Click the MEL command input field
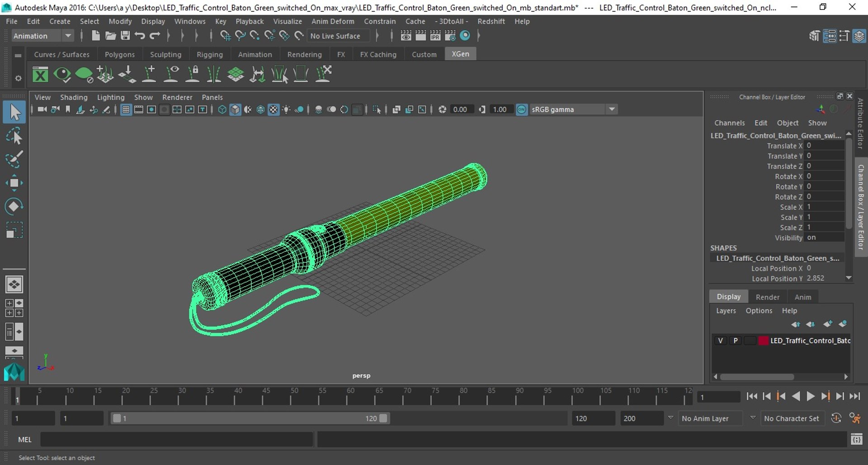This screenshot has width=868, height=465. [177, 439]
